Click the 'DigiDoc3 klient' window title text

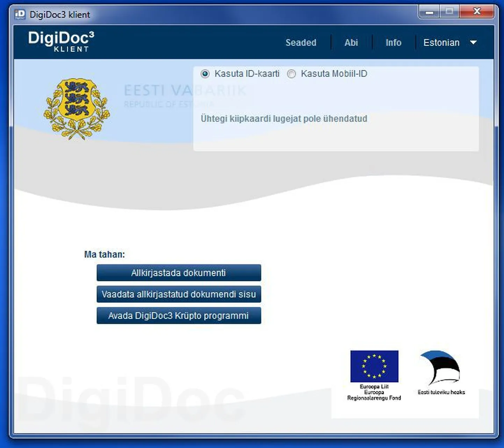click(x=60, y=15)
